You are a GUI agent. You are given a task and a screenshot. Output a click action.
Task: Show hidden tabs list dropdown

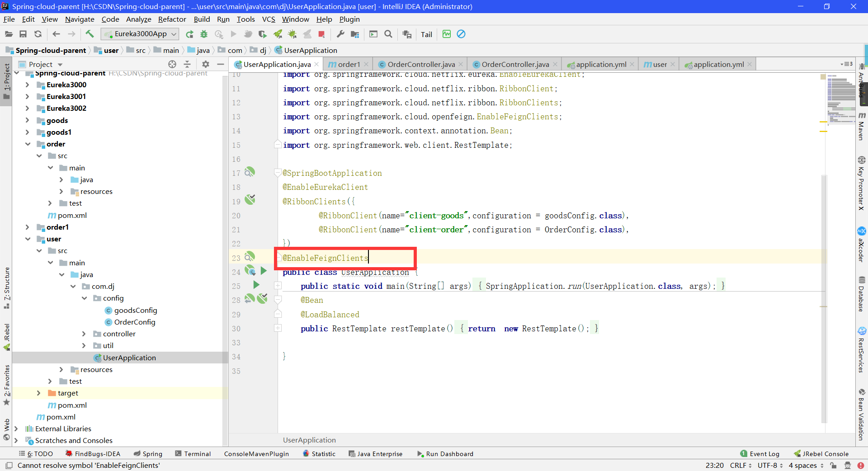point(846,64)
